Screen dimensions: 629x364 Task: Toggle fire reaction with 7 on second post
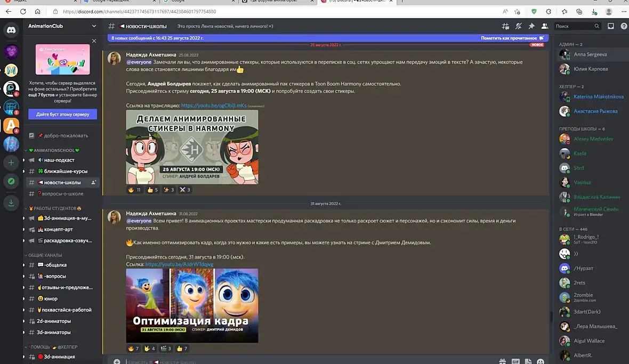133,349
